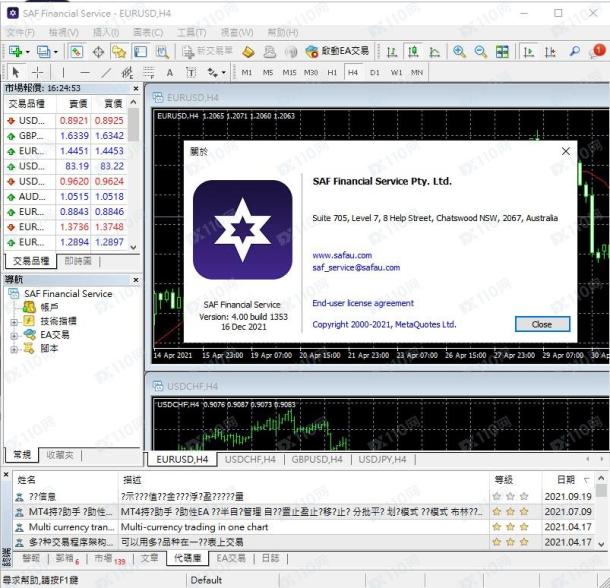Toggle the 啟動EA交易 auto-trading button
Screen dimensions: 610x588
coord(337,51)
